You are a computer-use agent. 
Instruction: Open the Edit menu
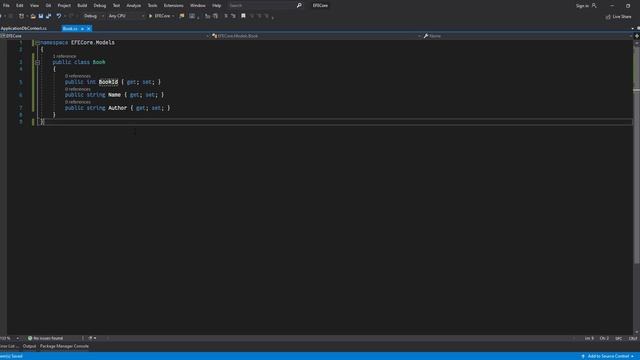point(20,6)
